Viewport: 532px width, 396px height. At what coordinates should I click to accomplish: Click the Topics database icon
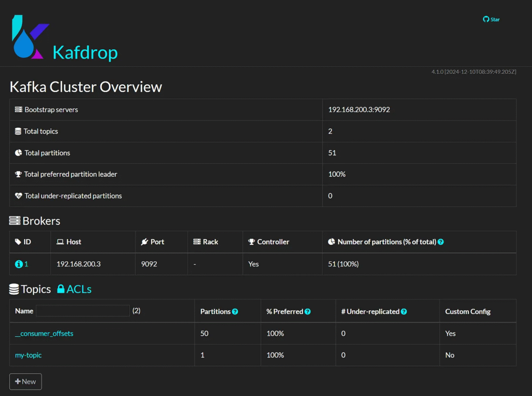click(x=14, y=289)
